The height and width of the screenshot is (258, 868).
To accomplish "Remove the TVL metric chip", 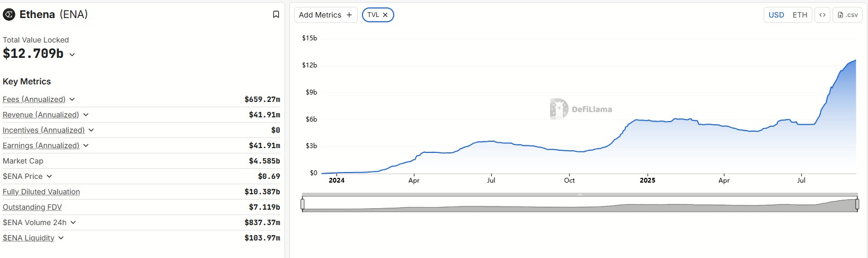I will pyautogui.click(x=385, y=15).
